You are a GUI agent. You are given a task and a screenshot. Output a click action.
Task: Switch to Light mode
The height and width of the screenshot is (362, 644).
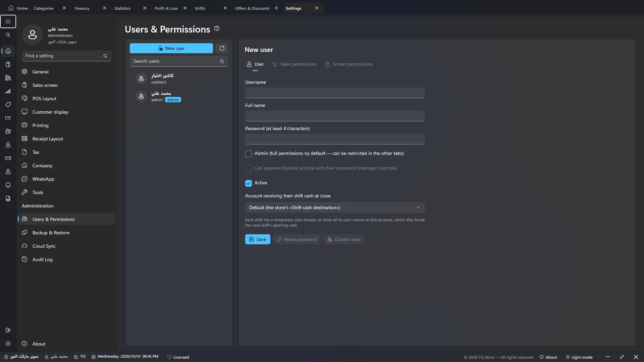pos(579,357)
